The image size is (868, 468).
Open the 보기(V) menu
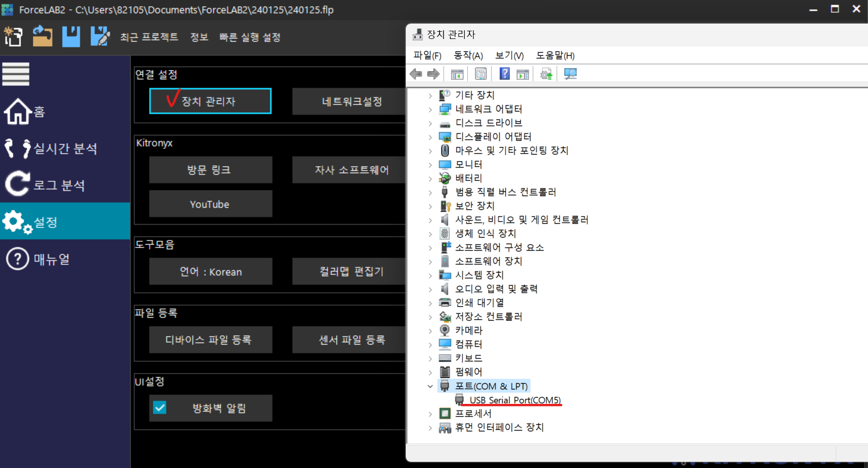509,55
